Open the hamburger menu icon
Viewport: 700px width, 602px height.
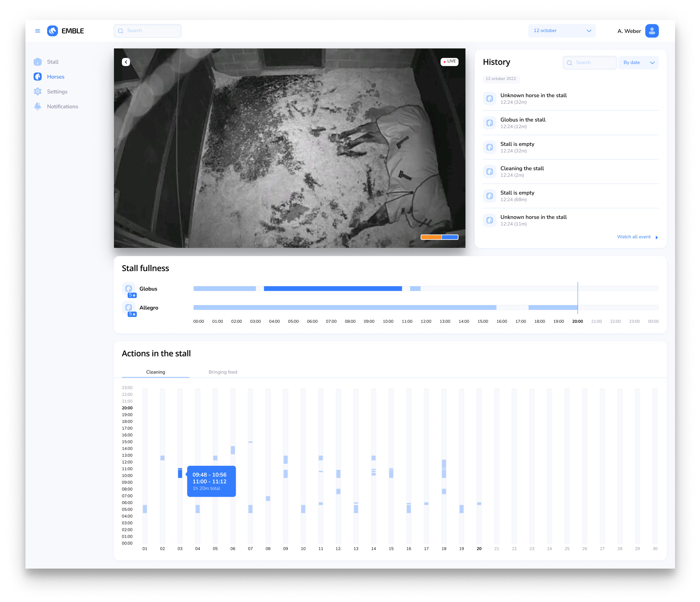click(x=38, y=31)
